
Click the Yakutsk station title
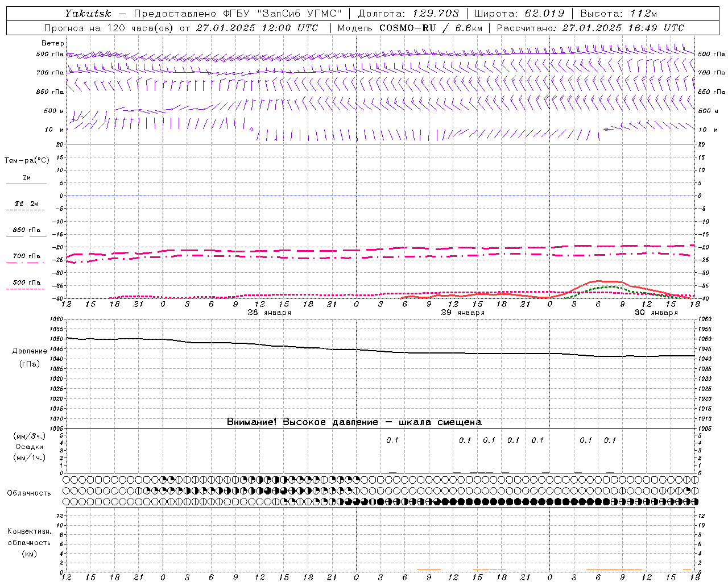coord(88,14)
